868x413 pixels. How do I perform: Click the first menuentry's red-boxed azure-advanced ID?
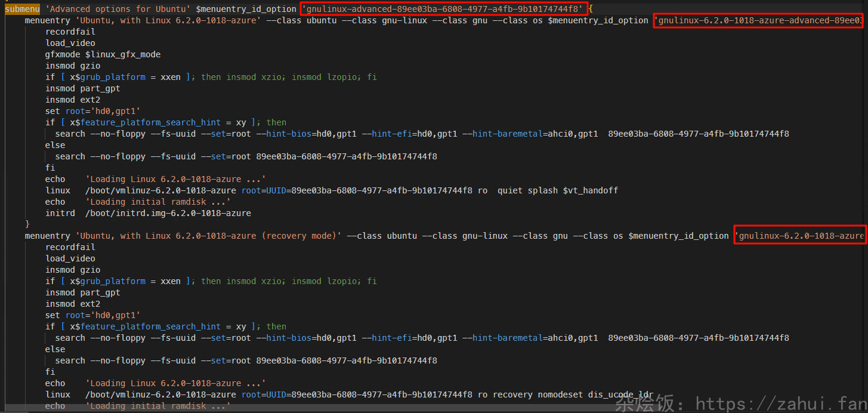pos(759,20)
